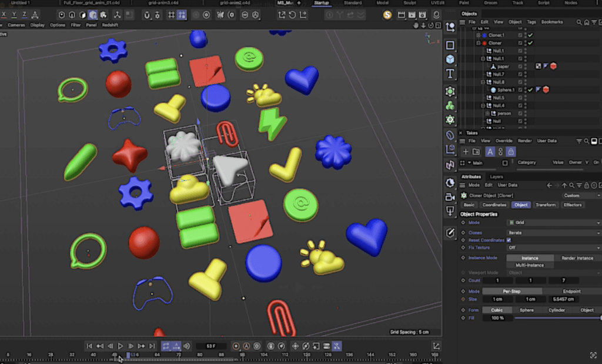Step to the next frame

131,346
